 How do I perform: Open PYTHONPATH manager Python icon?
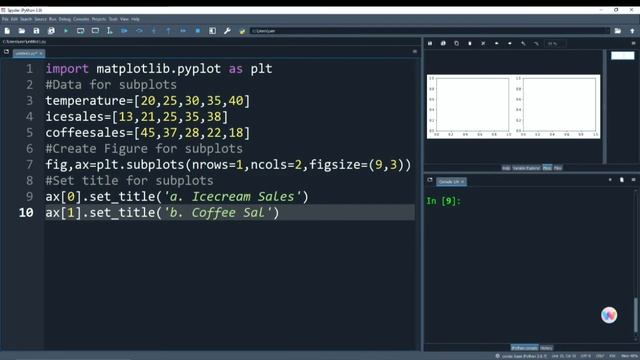click(242, 31)
